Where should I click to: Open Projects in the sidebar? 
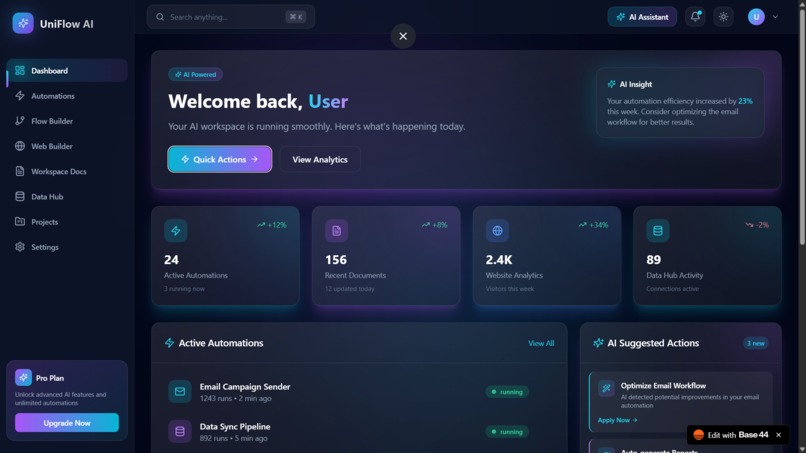click(67, 222)
